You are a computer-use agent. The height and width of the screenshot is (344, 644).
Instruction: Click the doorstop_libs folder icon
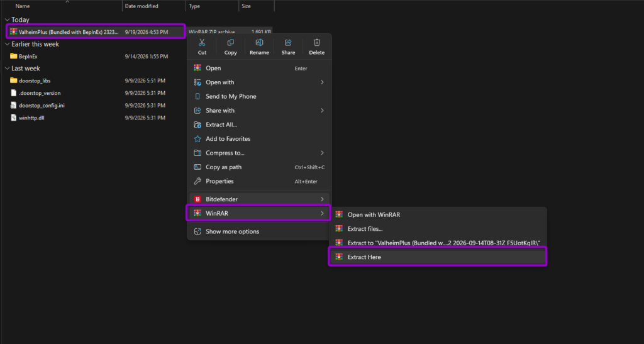coord(14,80)
